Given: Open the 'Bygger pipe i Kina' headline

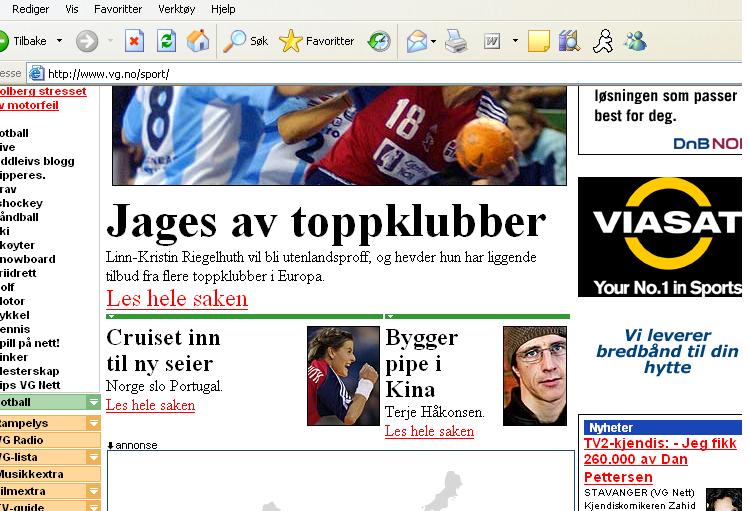Looking at the screenshot, I should click(x=422, y=363).
